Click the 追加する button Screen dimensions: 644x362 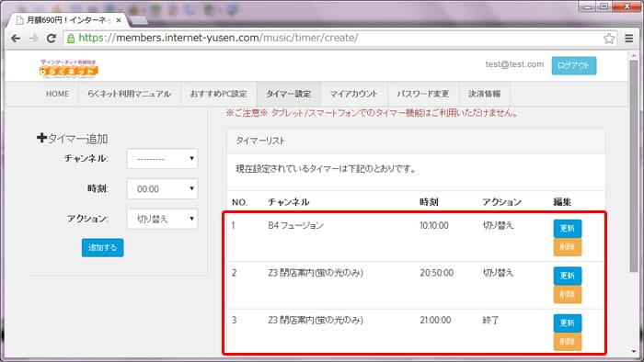102,248
